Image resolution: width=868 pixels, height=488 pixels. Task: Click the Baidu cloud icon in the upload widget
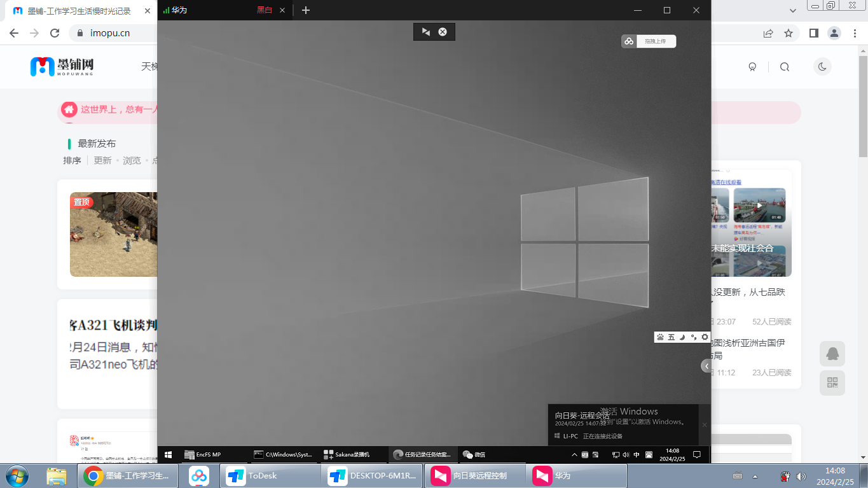[x=629, y=41]
